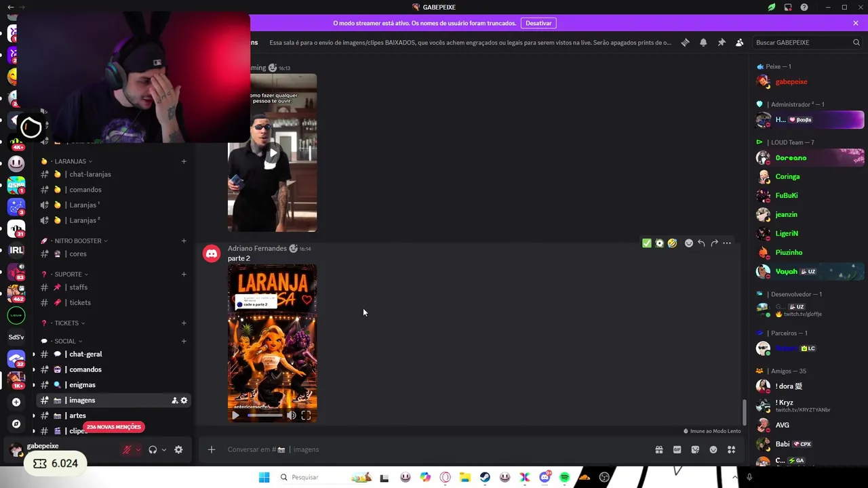Click Add a Server plus button
The image size is (868, 488).
(16, 402)
